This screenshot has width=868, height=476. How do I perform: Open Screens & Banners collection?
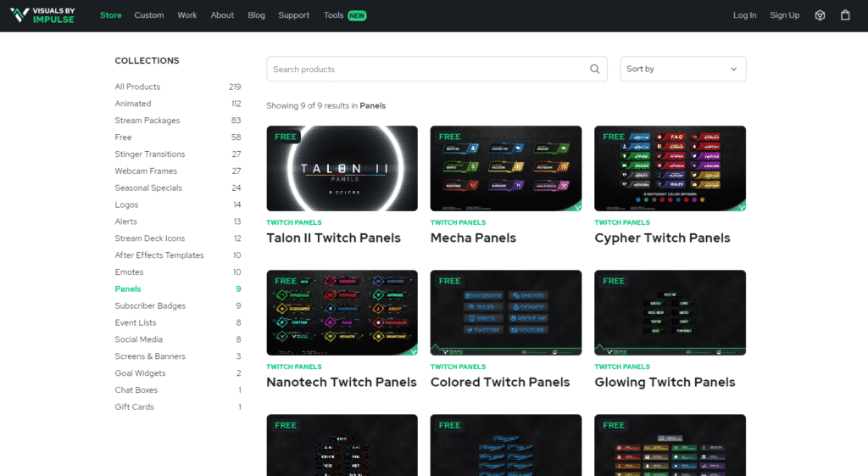tap(150, 356)
